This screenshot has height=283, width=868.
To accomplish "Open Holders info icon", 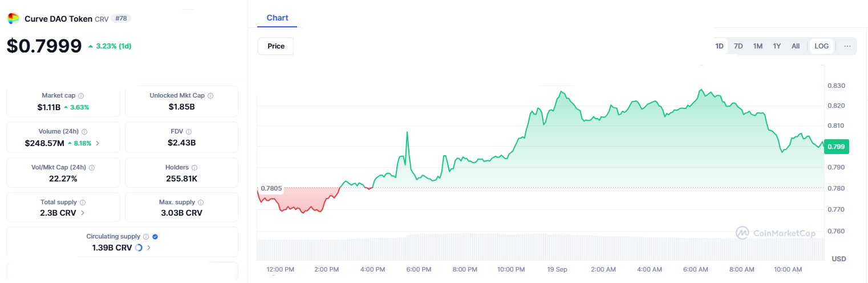I will tap(194, 168).
